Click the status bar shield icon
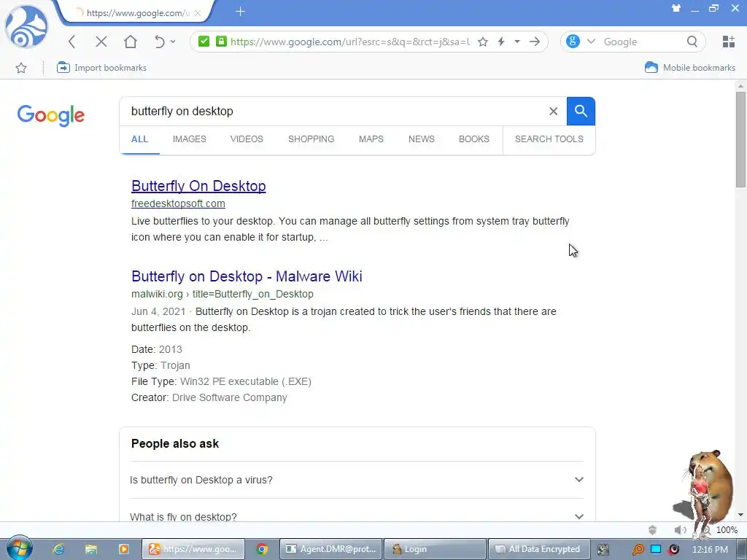 [x=653, y=530]
